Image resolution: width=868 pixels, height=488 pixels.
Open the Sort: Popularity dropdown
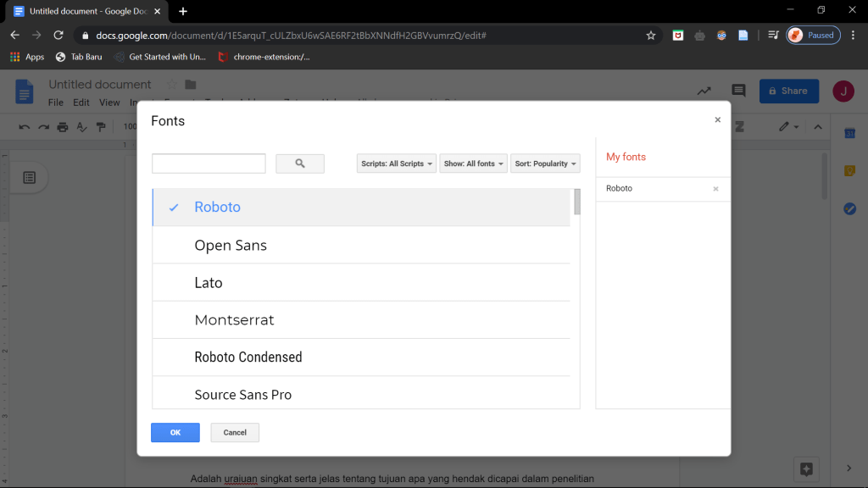[x=545, y=164]
